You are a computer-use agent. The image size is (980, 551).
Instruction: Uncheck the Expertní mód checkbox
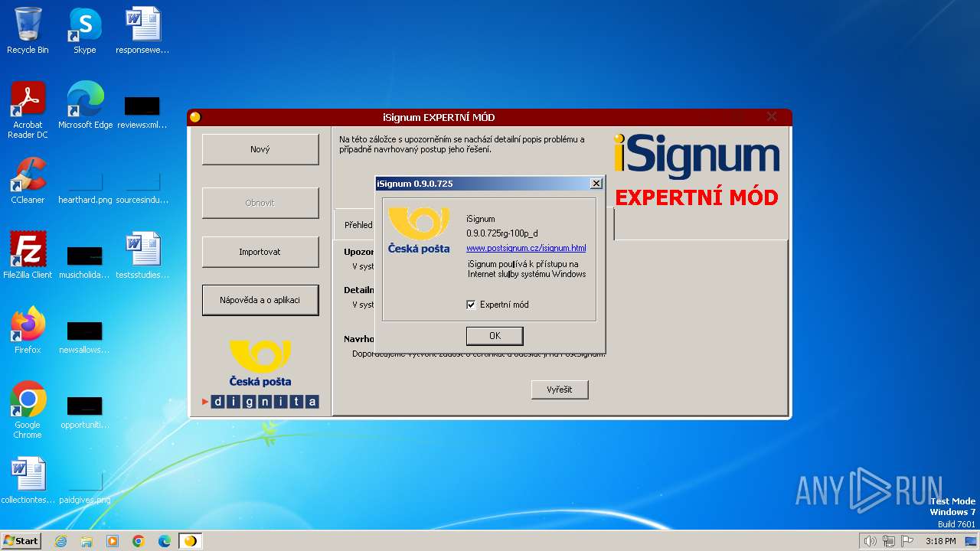pyautogui.click(x=471, y=305)
